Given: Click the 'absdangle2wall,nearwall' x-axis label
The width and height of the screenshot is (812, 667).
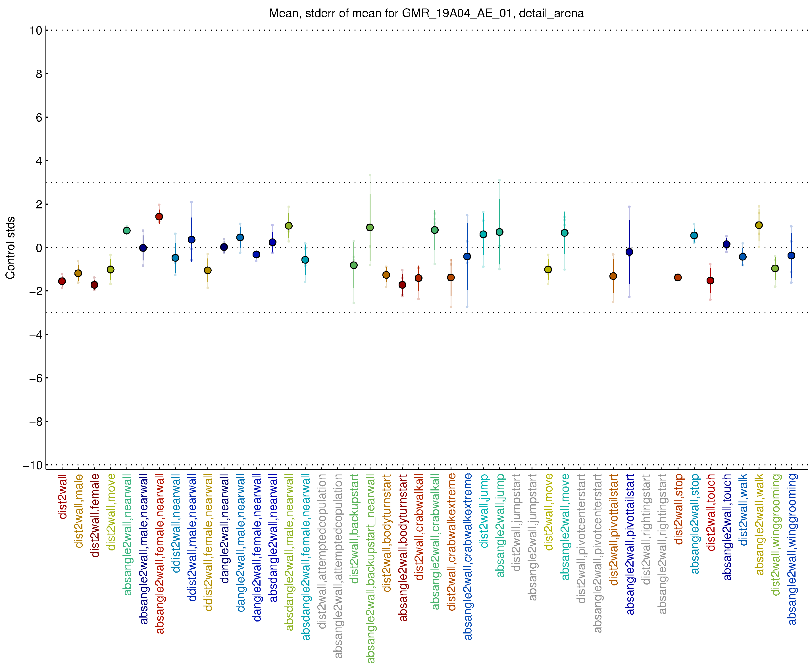Looking at the screenshot, I should point(272,538).
